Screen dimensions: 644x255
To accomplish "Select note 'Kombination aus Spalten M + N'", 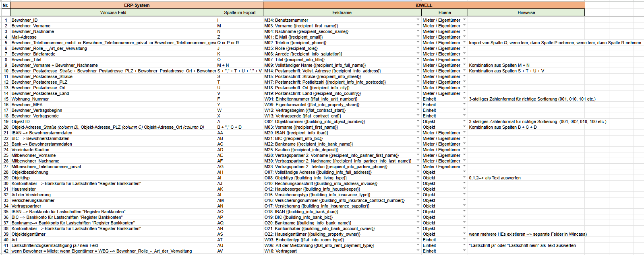I will point(526,65).
